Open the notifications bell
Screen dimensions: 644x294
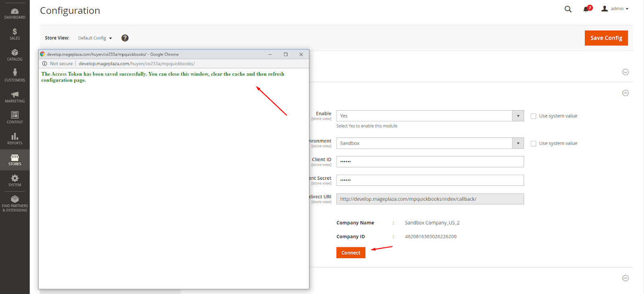pos(586,9)
